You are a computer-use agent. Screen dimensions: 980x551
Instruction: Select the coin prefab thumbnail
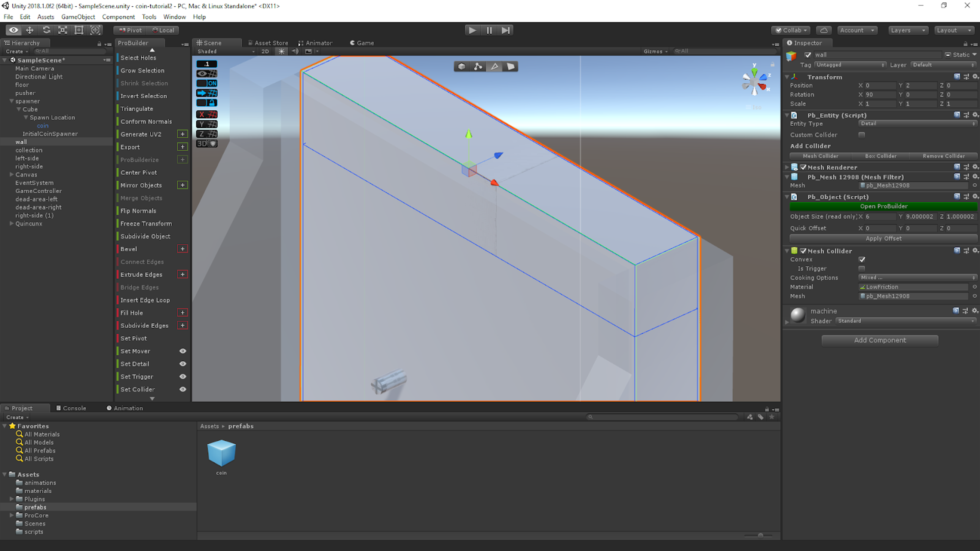pyautogui.click(x=222, y=453)
